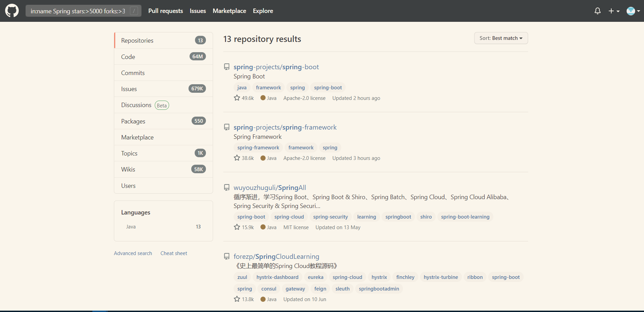Image resolution: width=644 pixels, height=312 pixels.
Task: Click 'Updated 2 hours ago' text
Action: pos(356,98)
